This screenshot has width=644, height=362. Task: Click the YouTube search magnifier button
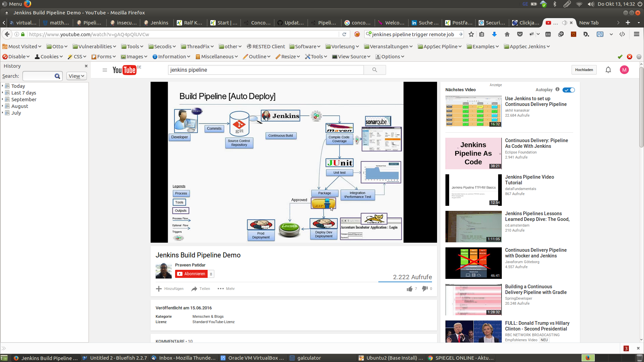[x=375, y=70]
